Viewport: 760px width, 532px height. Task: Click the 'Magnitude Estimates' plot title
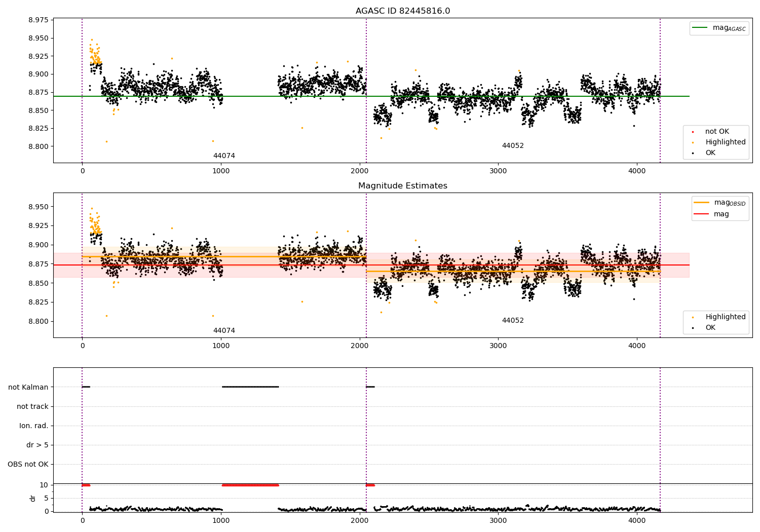point(403,186)
